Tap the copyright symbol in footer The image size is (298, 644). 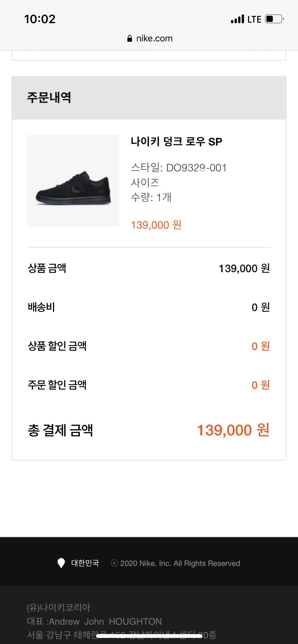pos(114,563)
